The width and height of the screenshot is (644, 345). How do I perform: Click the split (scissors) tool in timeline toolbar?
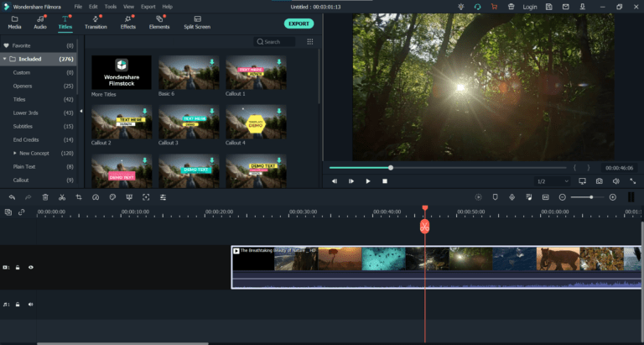(x=61, y=197)
